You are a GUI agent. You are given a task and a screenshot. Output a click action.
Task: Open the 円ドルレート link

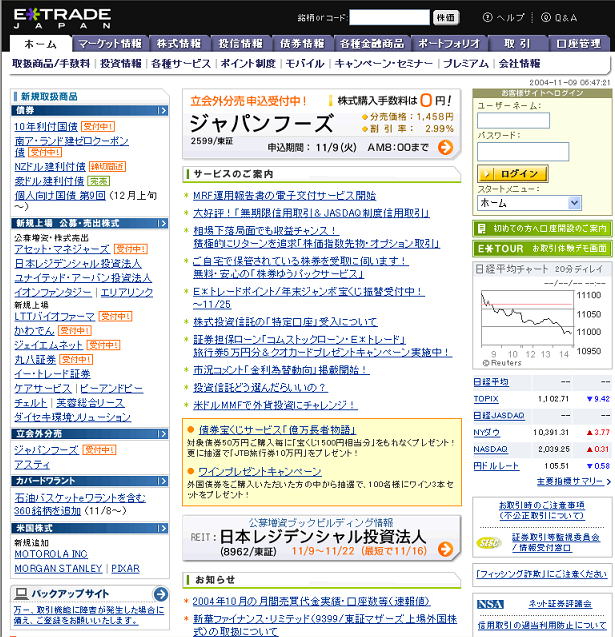pos(496,466)
